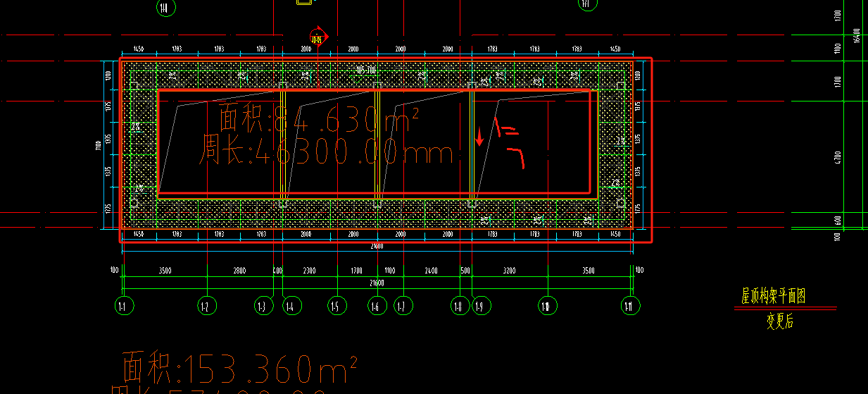Select axis bubble 1-7
This screenshot has width=868, height=394.
point(403,306)
